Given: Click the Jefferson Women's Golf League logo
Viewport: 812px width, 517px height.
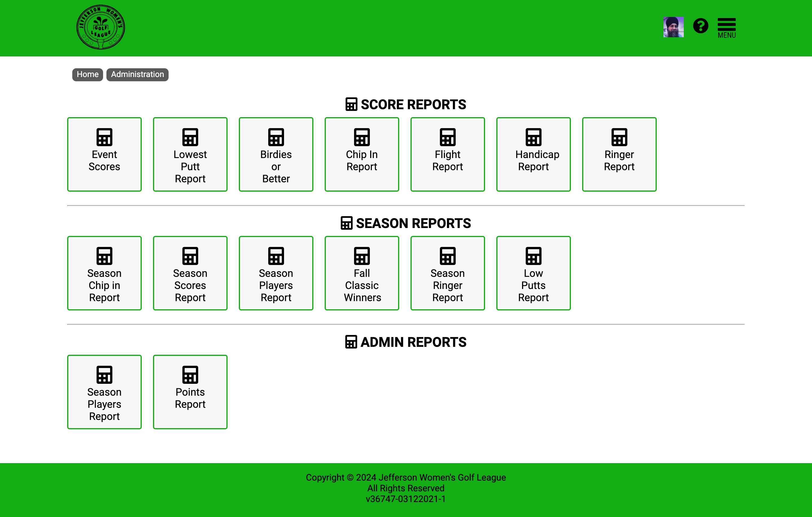Looking at the screenshot, I should click(101, 27).
